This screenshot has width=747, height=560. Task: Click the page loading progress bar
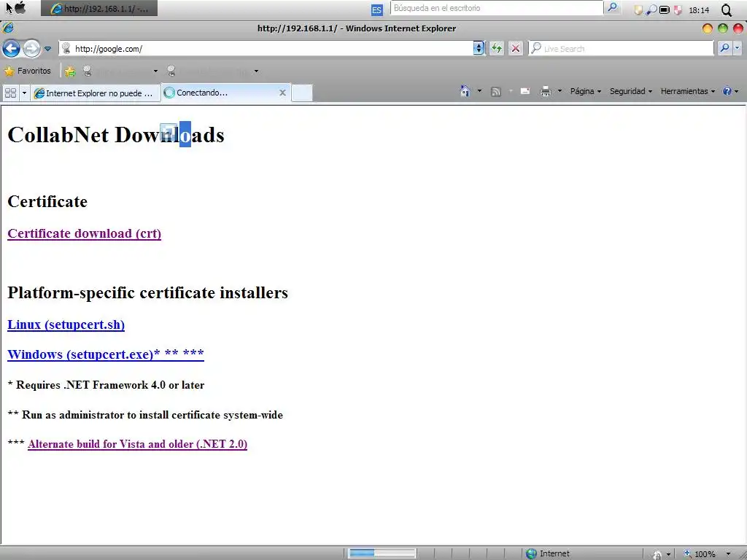(382, 553)
